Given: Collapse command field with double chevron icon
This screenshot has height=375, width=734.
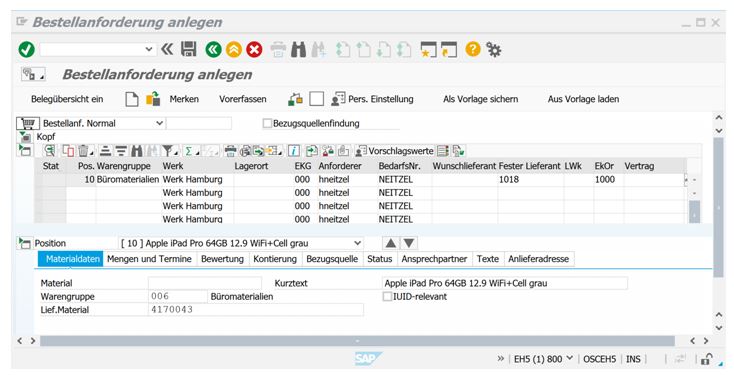Looking at the screenshot, I should pyautogui.click(x=167, y=49).
